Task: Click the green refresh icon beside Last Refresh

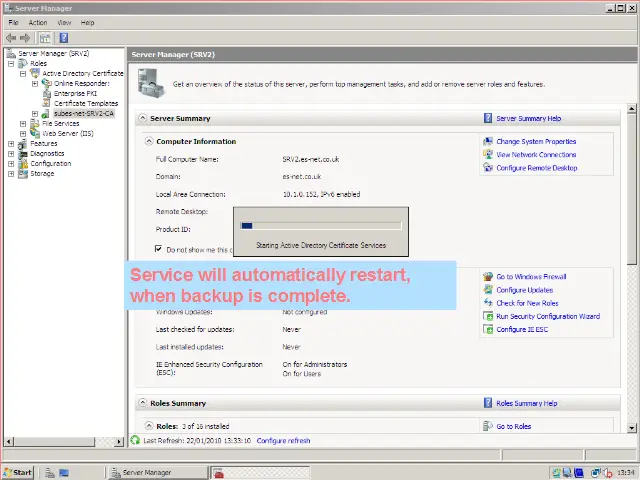Action: click(135, 440)
